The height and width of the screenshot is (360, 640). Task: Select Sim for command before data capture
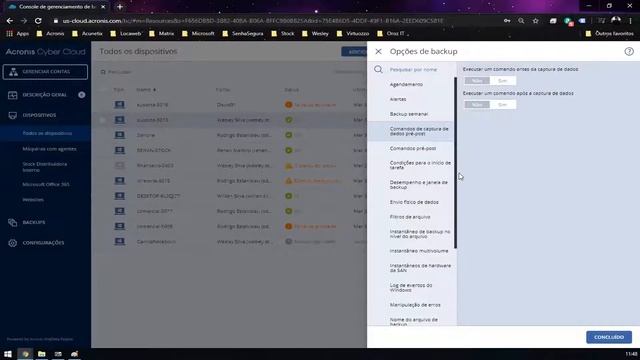pos(502,81)
